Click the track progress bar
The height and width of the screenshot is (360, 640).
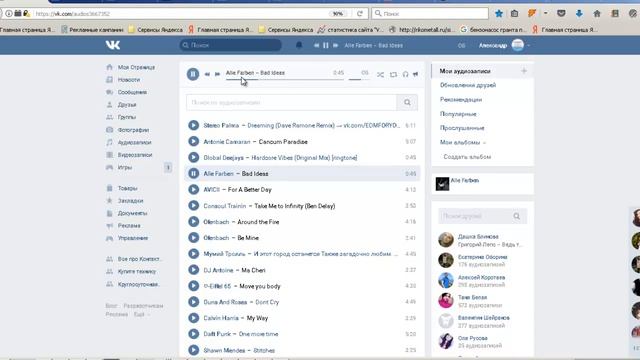point(284,79)
